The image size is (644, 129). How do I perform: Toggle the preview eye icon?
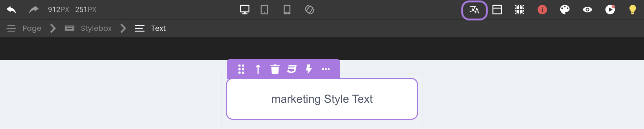click(x=588, y=10)
